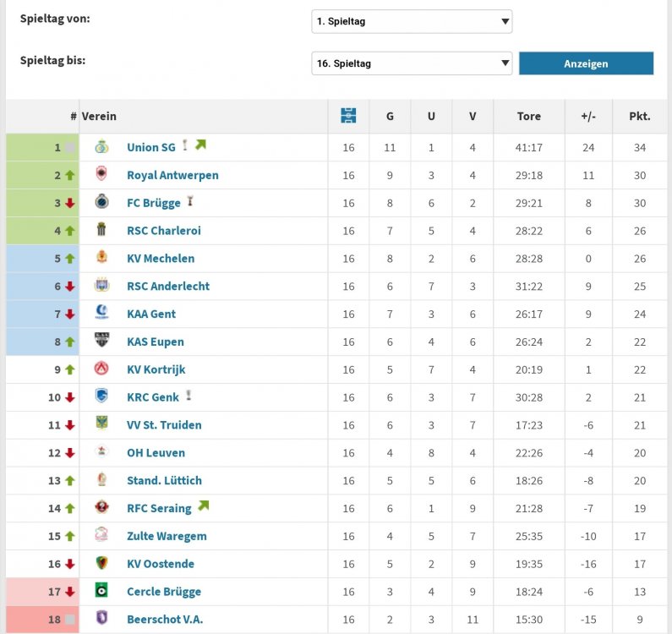Sort table by Tore column header
The width and height of the screenshot is (672, 634).
tap(529, 116)
